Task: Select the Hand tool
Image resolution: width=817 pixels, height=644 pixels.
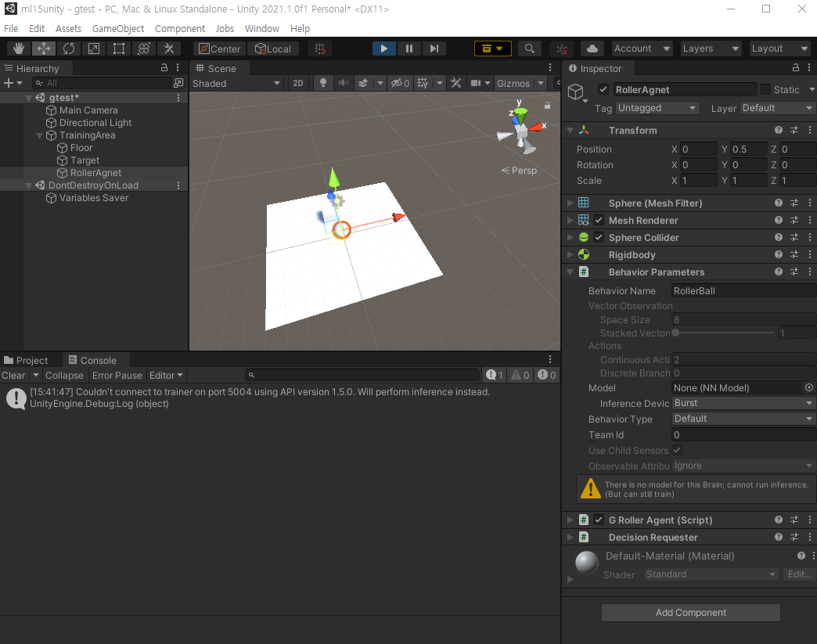Action: (x=19, y=49)
